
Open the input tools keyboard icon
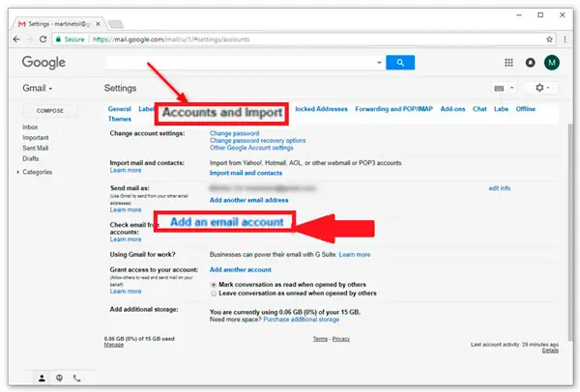499,88
